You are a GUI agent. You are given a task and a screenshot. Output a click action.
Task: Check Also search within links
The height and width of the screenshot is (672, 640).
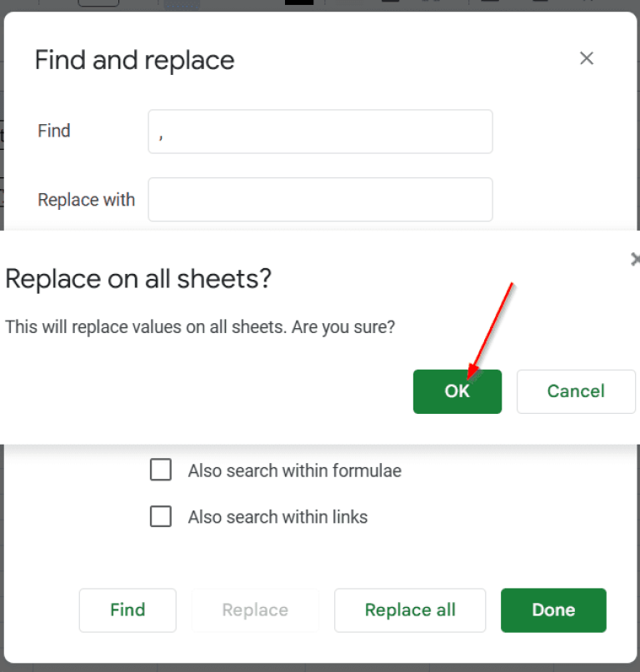[161, 517]
